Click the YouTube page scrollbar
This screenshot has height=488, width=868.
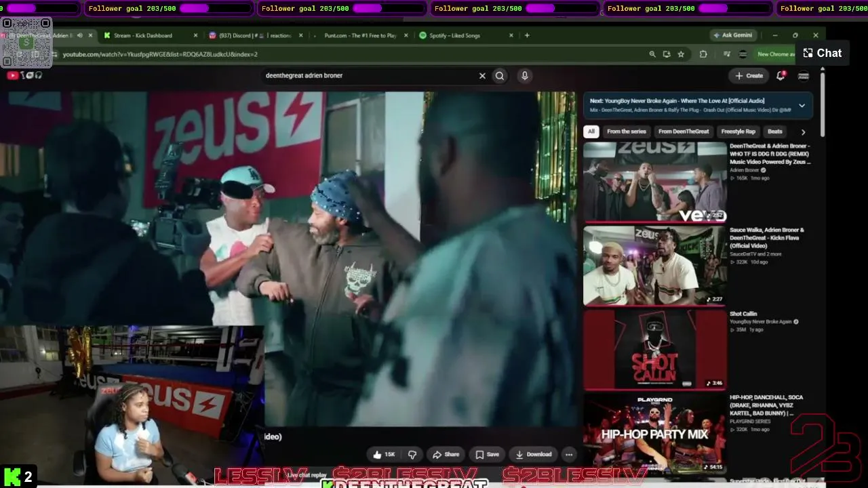pyautogui.click(x=823, y=105)
